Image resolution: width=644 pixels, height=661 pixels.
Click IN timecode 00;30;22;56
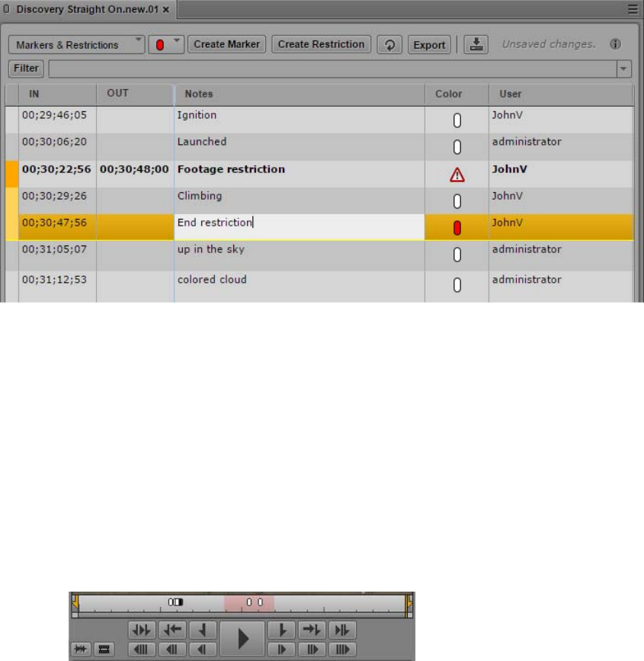(x=56, y=169)
